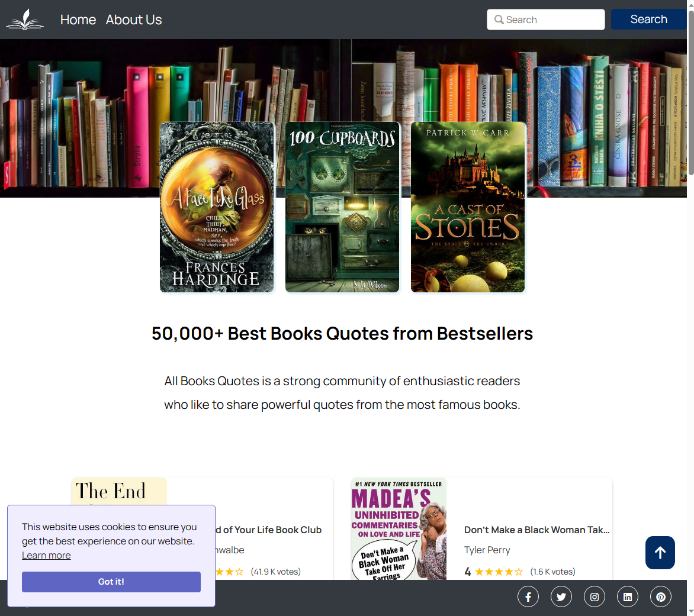Follow the Learn more cookie link
Viewport: 694px width, 616px height.
46,556
